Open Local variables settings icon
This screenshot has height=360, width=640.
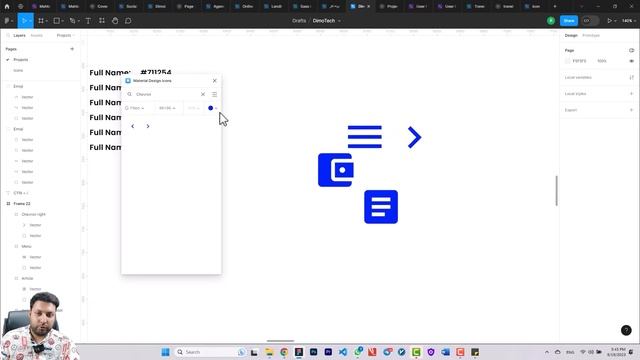pos(631,77)
